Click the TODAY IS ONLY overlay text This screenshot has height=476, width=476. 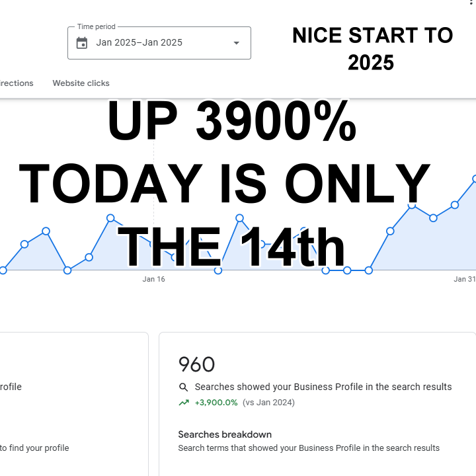click(x=225, y=185)
